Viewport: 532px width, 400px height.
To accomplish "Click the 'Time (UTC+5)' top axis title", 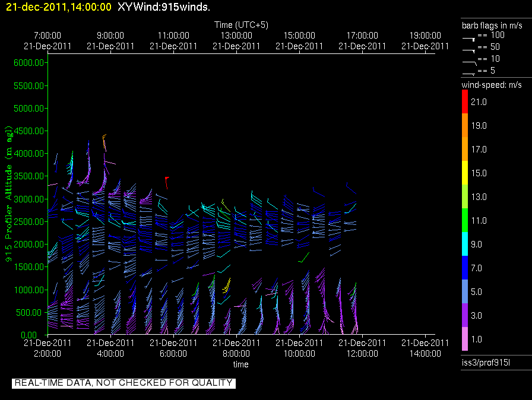I will (x=241, y=25).
